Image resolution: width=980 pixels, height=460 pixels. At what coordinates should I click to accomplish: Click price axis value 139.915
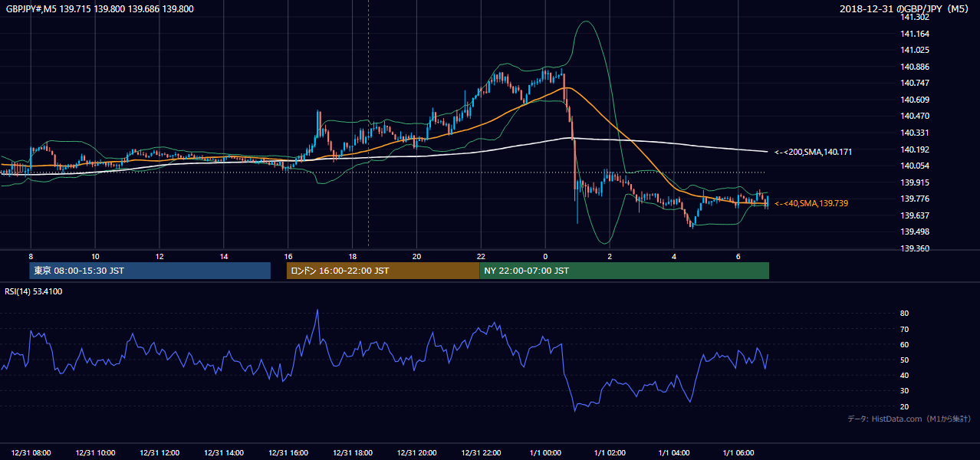pos(915,182)
